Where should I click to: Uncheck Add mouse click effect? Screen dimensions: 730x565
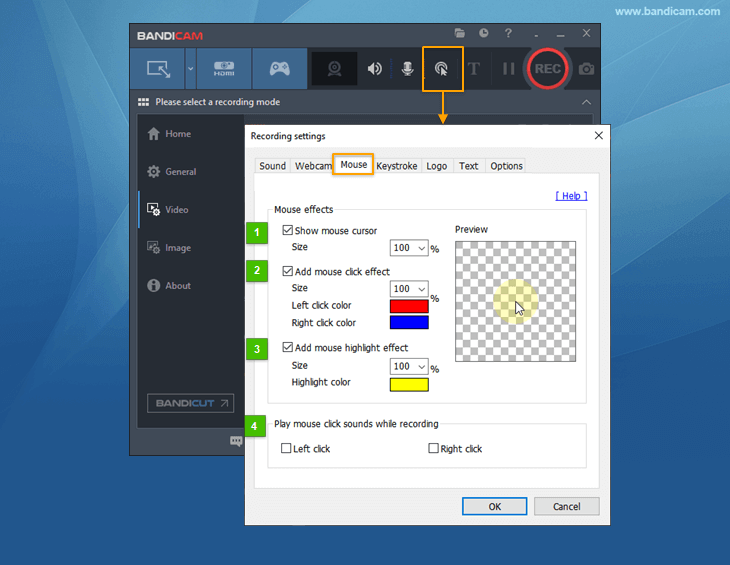click(x=288, y=271)
